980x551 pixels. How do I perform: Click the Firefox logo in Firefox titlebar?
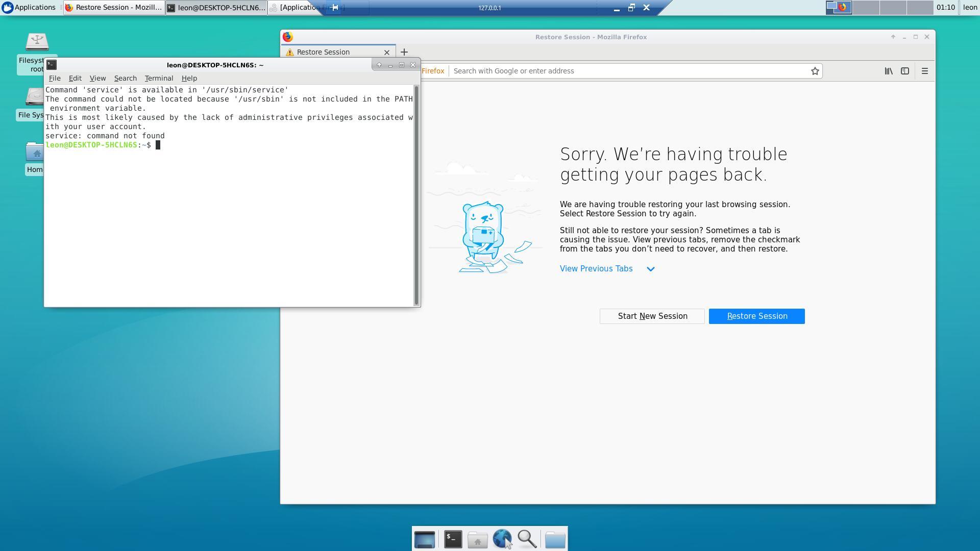coord(288,37)
